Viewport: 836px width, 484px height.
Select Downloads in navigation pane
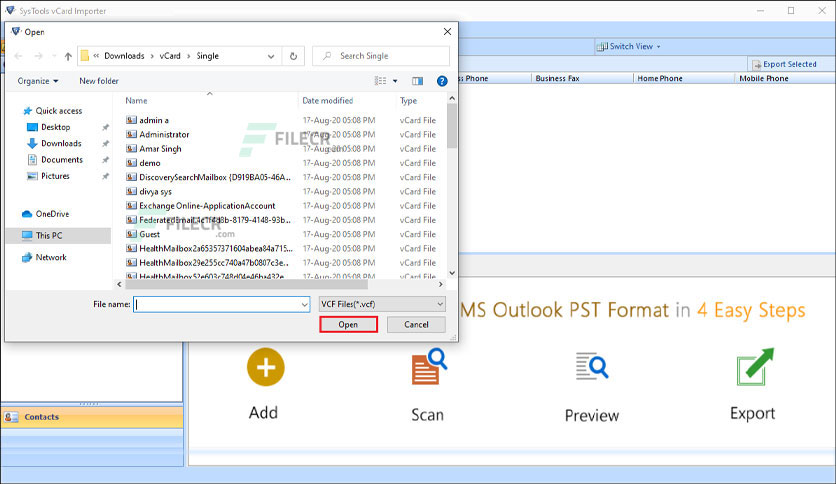point(54,143)
